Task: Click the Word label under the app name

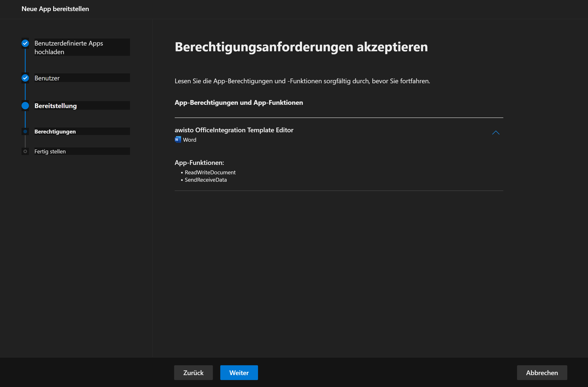Action: (190, 140)
